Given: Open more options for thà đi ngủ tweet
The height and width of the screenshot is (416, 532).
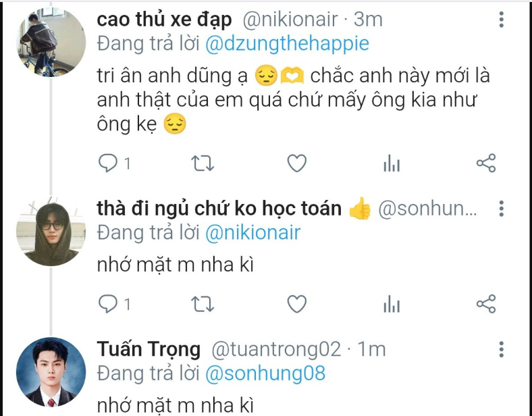Looking at the screenshot, I should (x=502, y=209).
